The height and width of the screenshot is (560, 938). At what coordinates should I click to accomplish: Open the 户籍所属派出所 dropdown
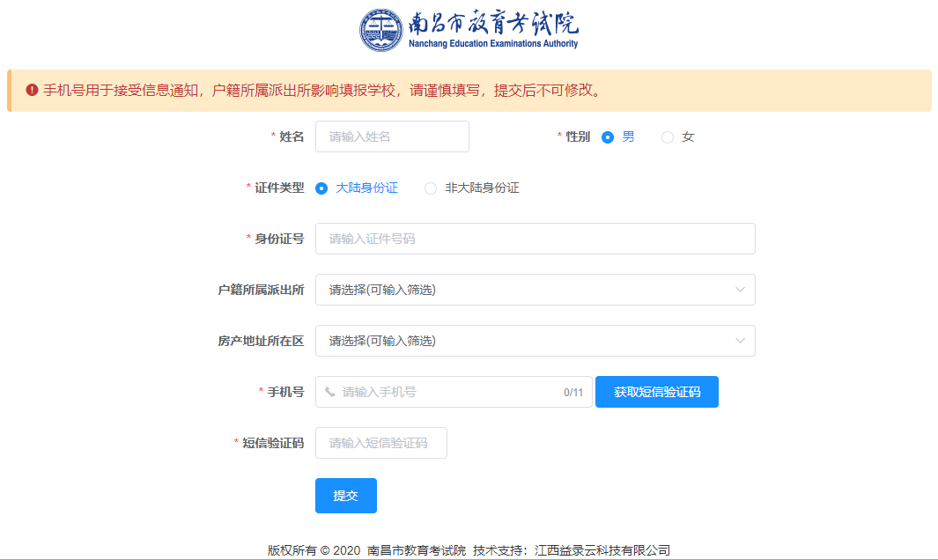[535, 290]
